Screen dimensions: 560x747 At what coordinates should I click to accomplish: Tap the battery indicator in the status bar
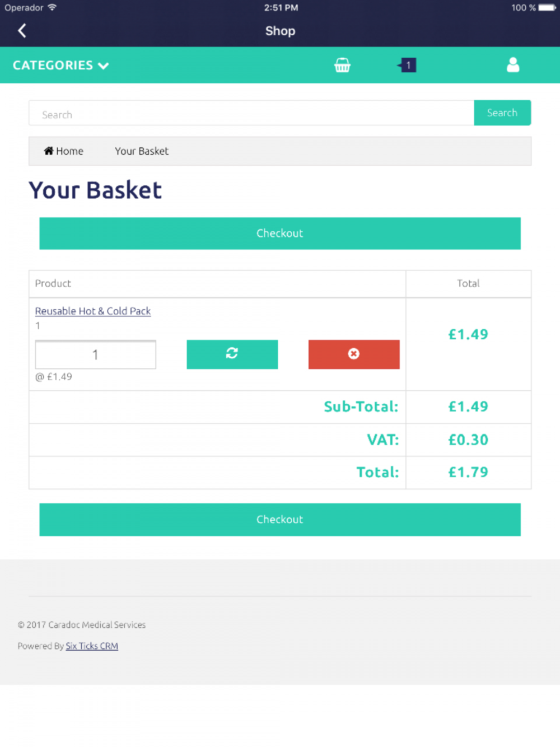(547, 8)
